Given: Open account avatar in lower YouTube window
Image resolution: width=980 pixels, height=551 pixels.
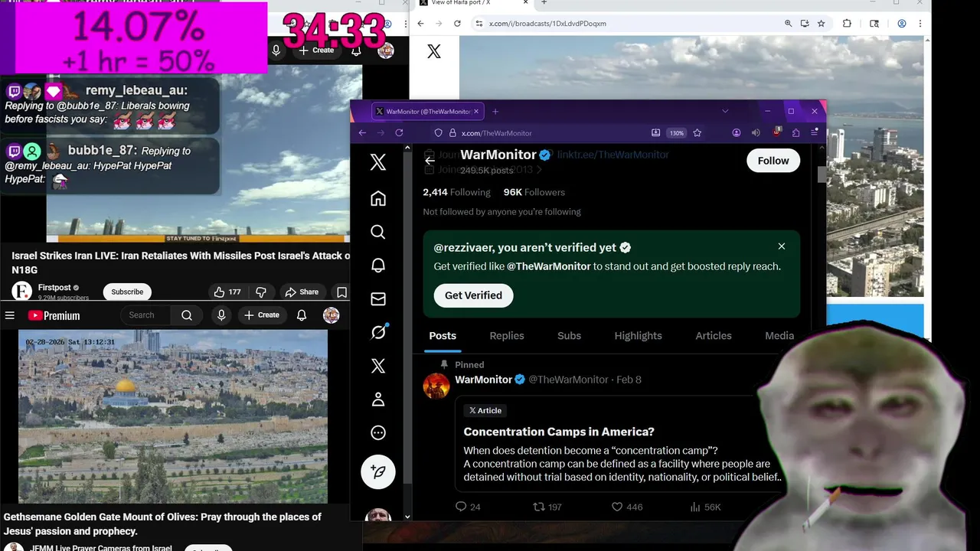Looking at the screenshot, I should (331, 315).
